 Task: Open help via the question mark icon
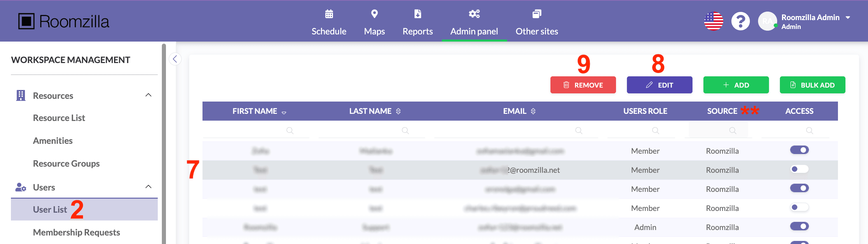point(740,21)
